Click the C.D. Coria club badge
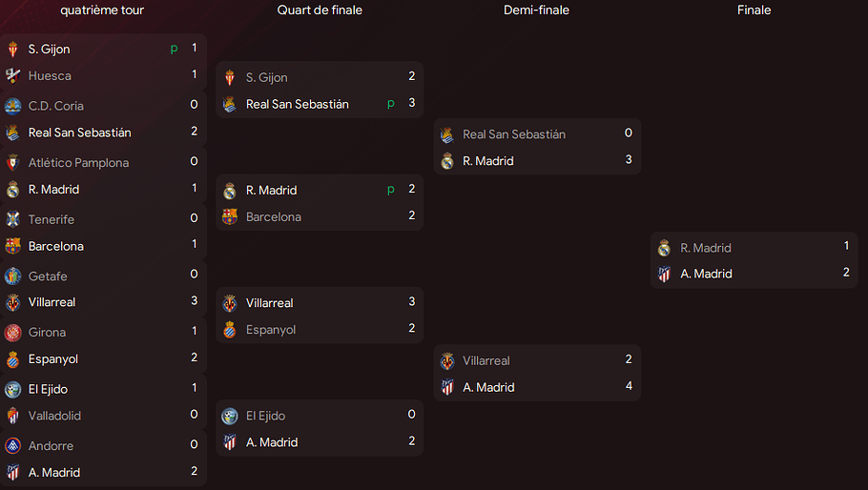Screen dimensions: 868x490 tap(12, 106)
